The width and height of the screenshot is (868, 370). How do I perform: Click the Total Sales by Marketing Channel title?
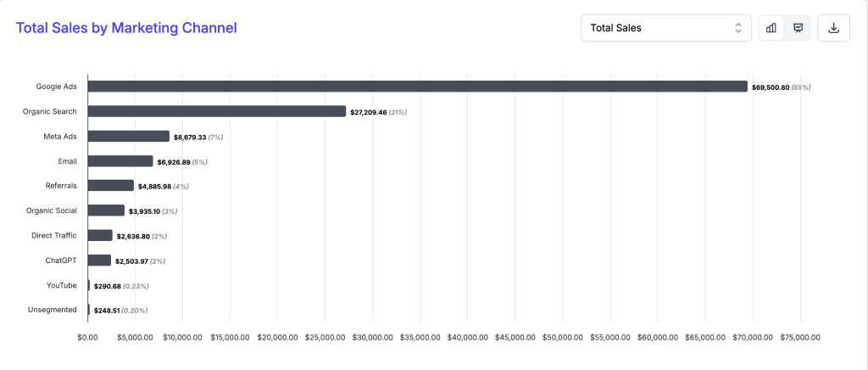click(x=126, y=28)
